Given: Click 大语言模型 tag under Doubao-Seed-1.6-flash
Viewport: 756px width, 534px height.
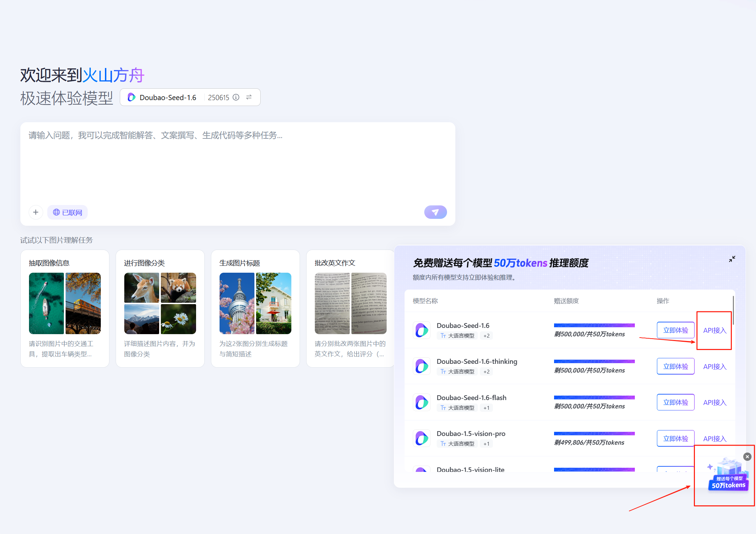Looking at the screenshot, I should 457,408.
